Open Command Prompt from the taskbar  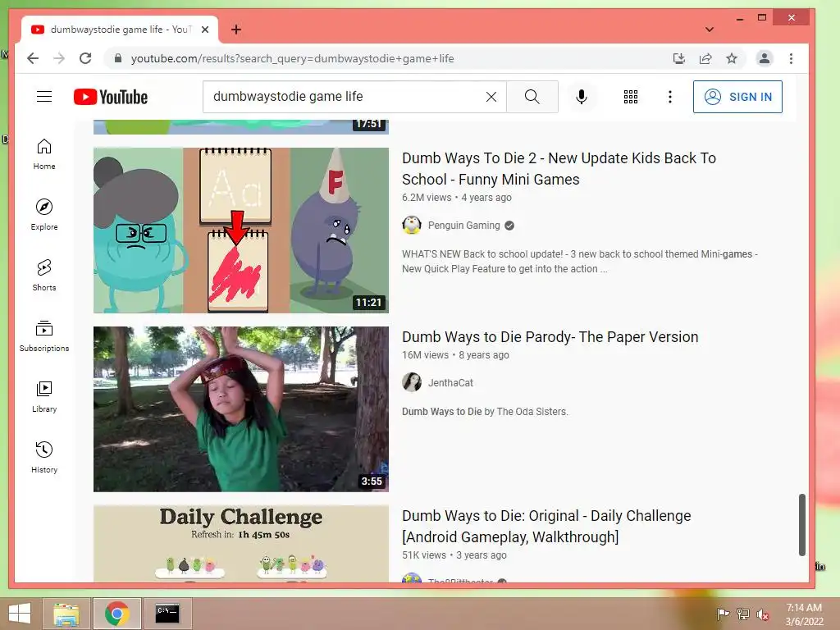(x=167, y=614)
